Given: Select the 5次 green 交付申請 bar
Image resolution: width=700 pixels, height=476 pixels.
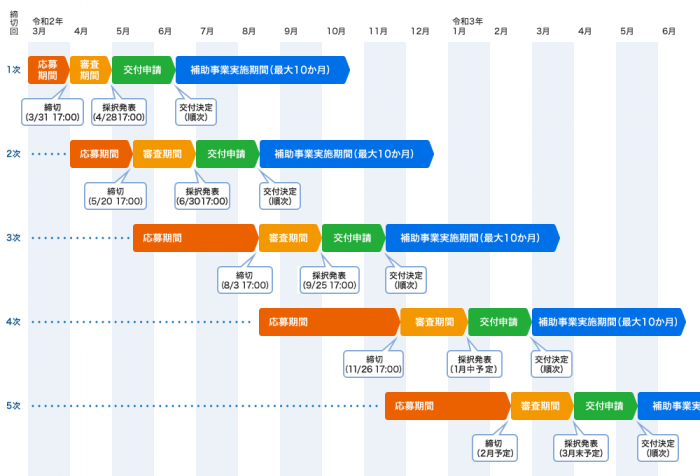Looking at the screenshot, I should pos(604,406).
